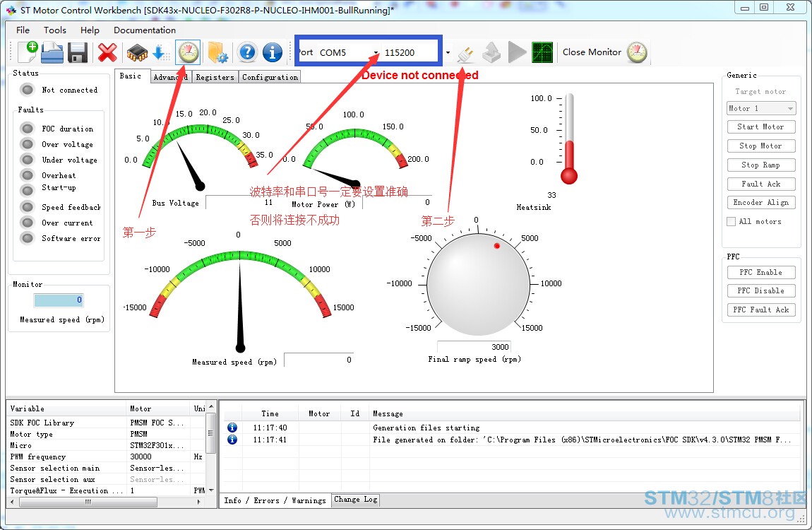Click the info icon of the 11:17:41 log entry
The image size is (812, 530).
[x=232, y=440]
